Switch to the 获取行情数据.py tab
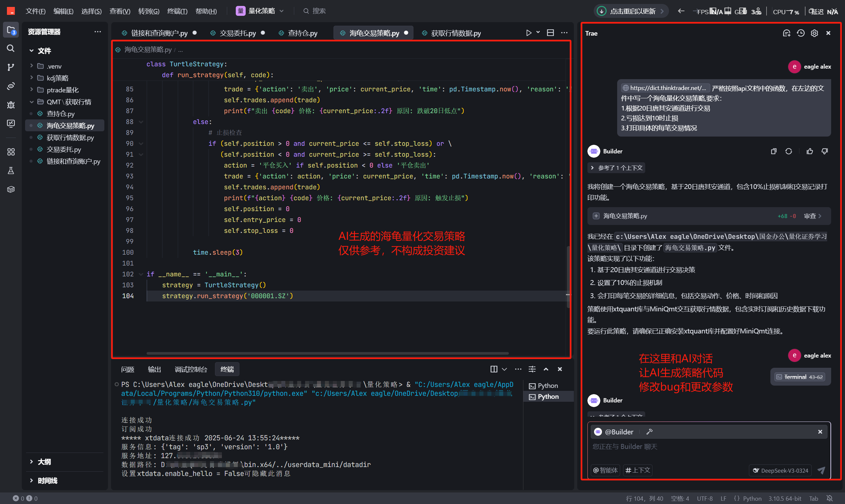The width and height of the screenshot is (845, 504). coord(455,33)
